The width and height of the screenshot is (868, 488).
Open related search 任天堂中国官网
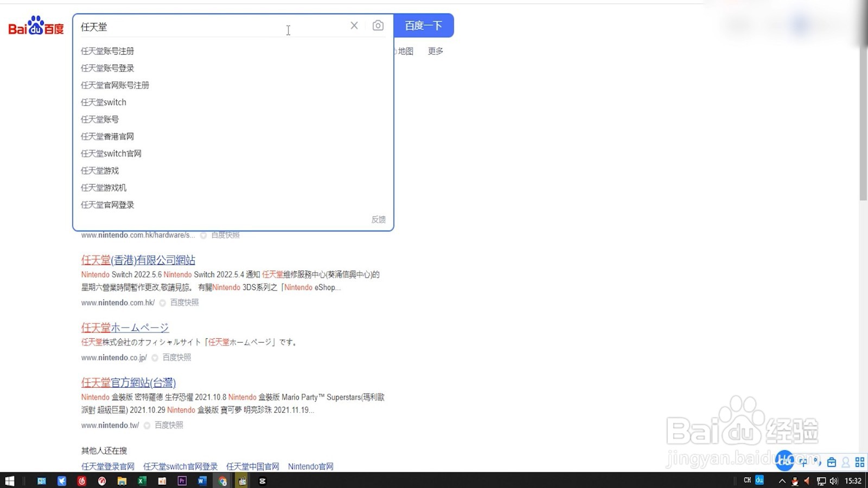[x=253, y=466]
